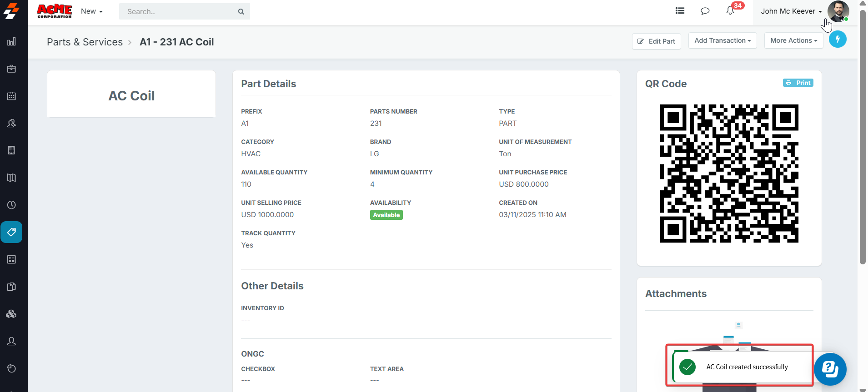Open the Add Transaction dropdown
Screen dimensions: 868x392
722,40
